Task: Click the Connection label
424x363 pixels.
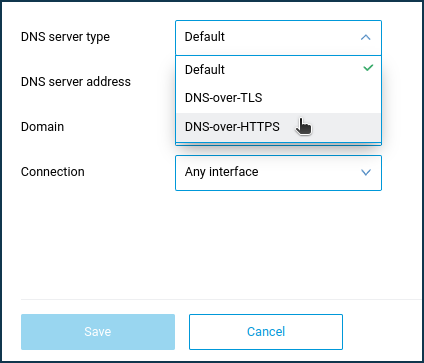Action: pos(52,172)
